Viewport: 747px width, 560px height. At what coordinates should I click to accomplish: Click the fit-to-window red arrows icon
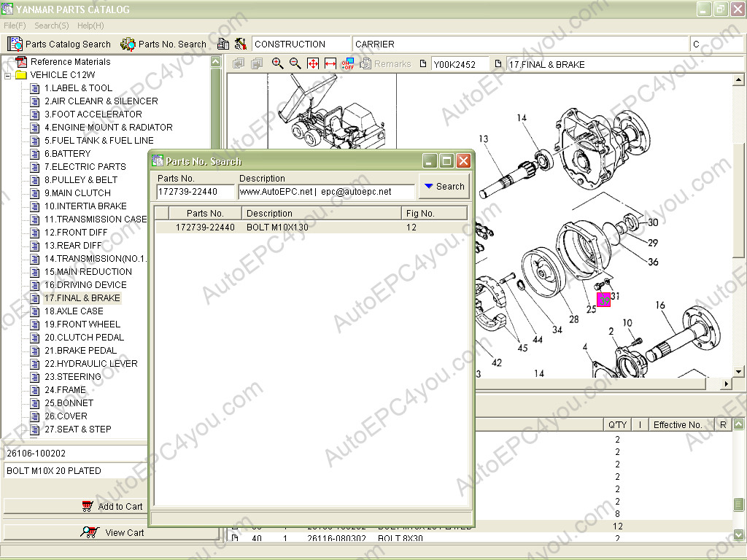click(313, 63)
